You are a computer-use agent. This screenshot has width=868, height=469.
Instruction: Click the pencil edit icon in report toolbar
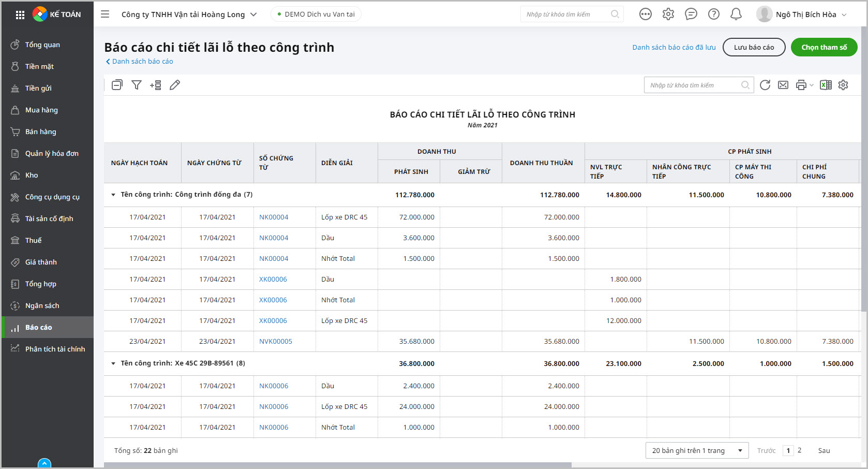[x=175, y=85]
